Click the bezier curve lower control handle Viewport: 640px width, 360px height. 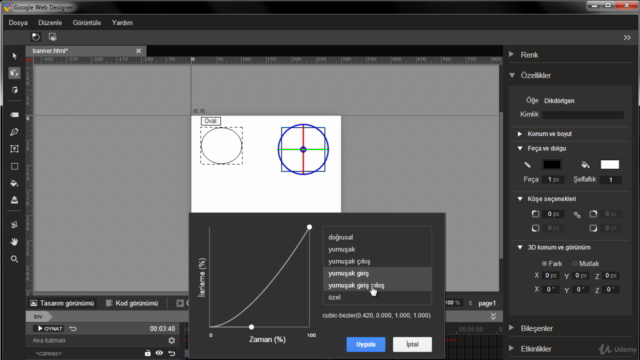coord(251,327)
